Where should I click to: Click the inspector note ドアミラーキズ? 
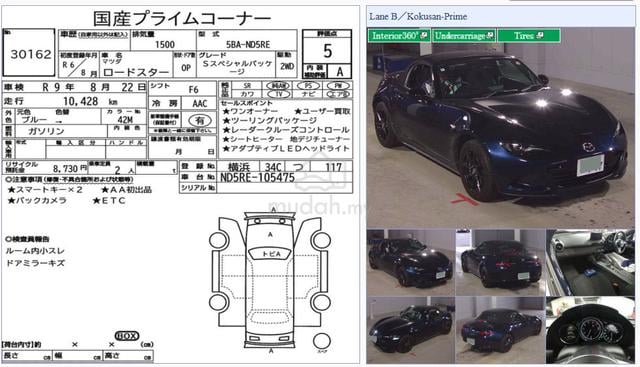click(35, 263)
